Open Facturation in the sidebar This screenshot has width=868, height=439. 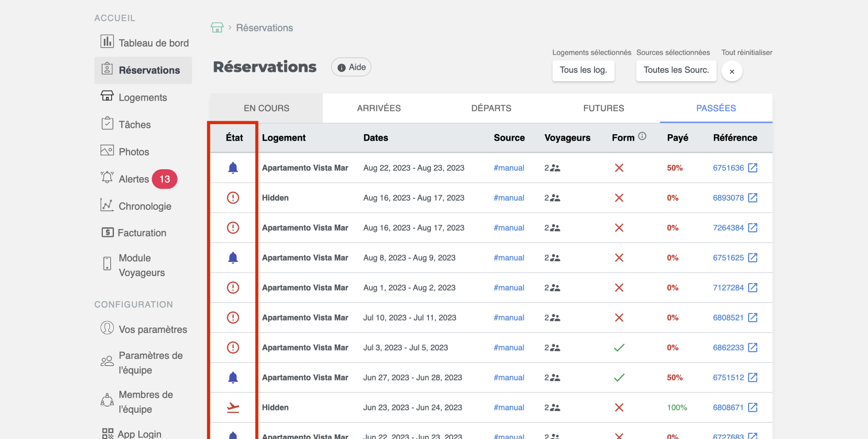click(x=142, y=233)
